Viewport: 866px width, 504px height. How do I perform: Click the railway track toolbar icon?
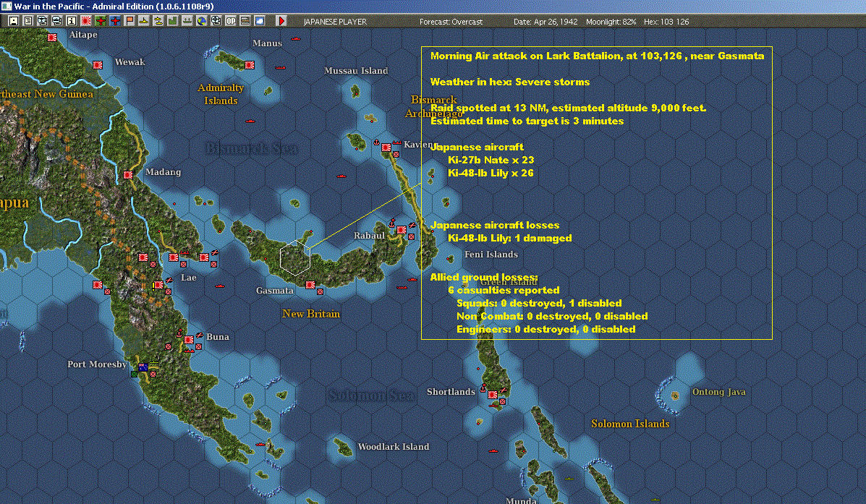(x=245, y=21)
